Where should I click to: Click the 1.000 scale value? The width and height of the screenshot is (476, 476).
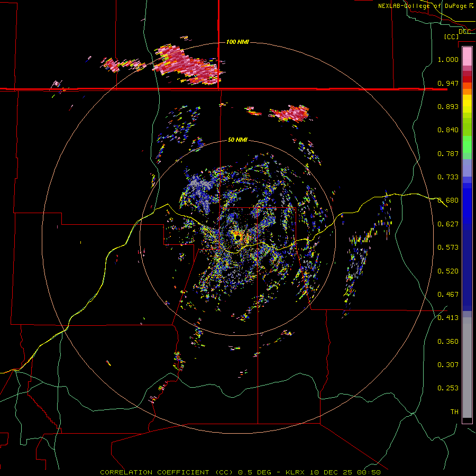448,59
